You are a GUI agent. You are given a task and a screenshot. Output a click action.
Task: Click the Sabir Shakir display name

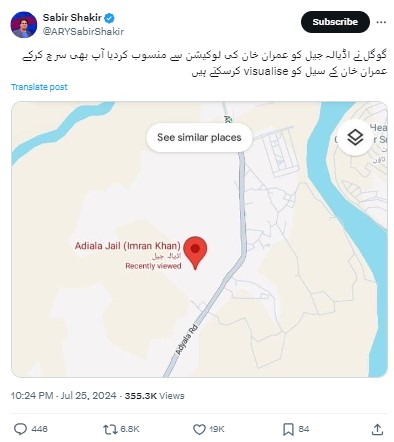tap(72, 17)
